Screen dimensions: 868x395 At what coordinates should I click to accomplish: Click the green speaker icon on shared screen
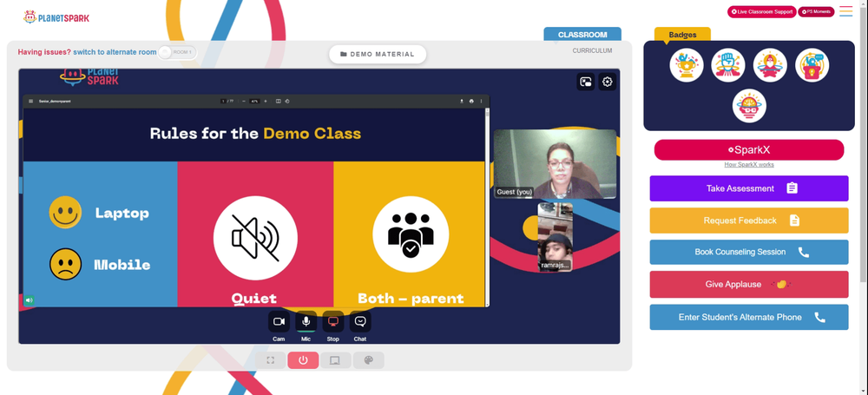tap(29, 300)
